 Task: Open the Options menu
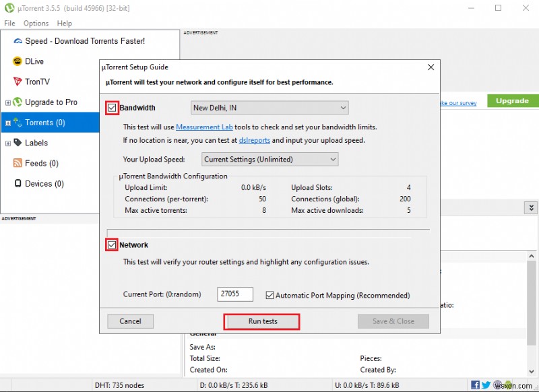point(36,23)
